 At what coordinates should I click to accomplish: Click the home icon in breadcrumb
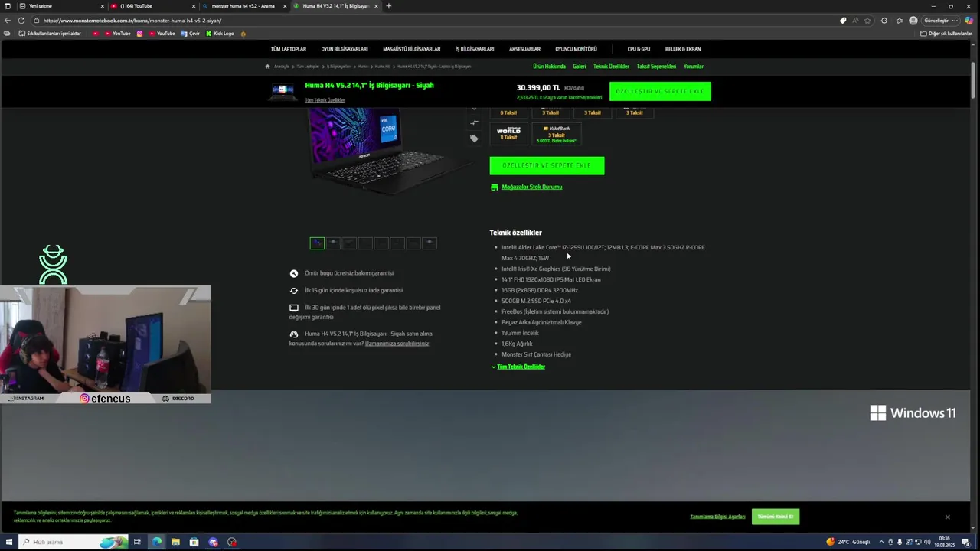(268, 67)
